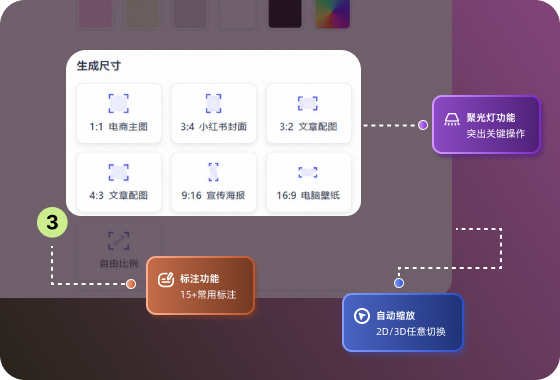The height and width of the screenshot is (380, 560).
Task: Click the spotlight lamp icon
Action: point(452,119)
